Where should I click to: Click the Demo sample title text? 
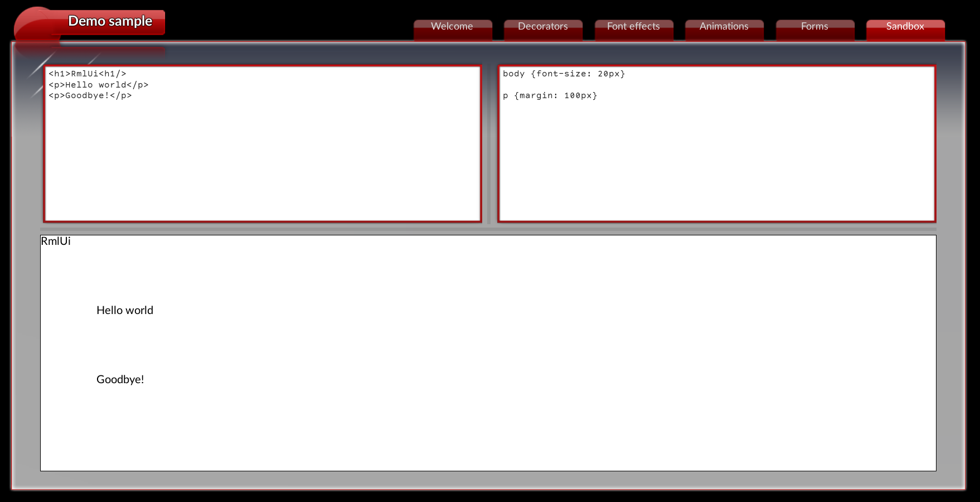pyautogui.click(x=110, y=21)
